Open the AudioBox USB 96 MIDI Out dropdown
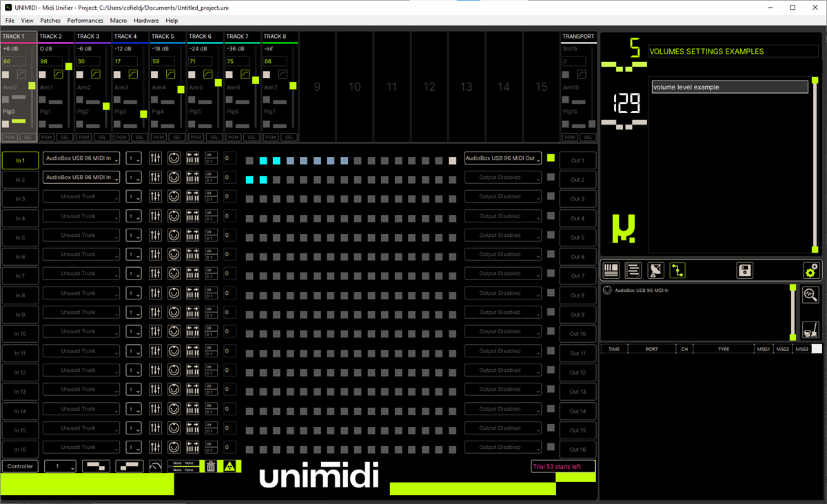The width and height of the screenshot is (827, 504). click(x=503, y=158)
